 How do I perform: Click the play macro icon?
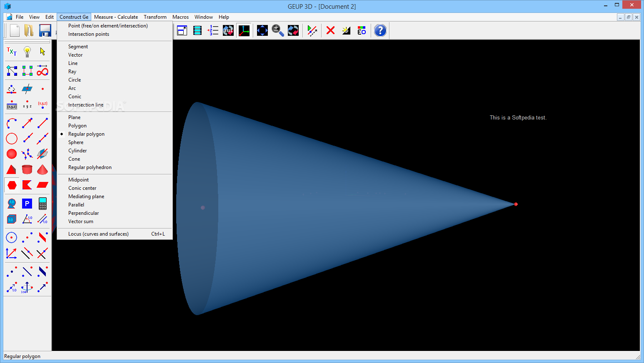[x=312, y=30]
